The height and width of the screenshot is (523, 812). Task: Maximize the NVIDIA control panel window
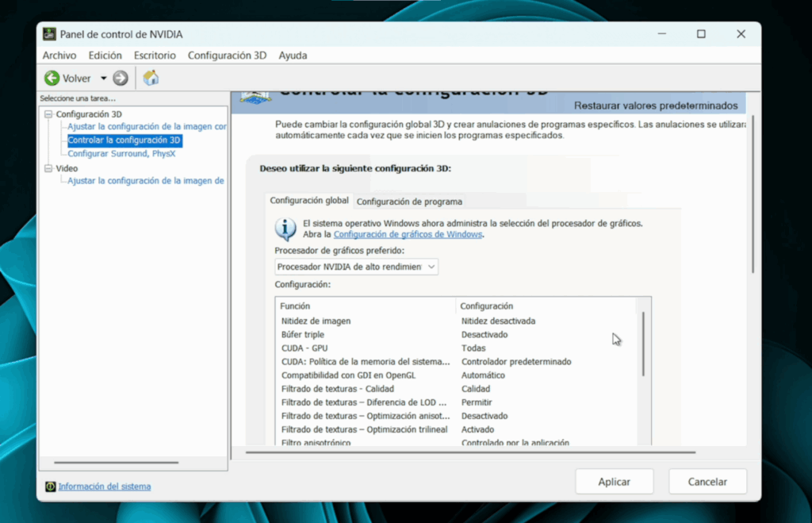coord(701,34)
